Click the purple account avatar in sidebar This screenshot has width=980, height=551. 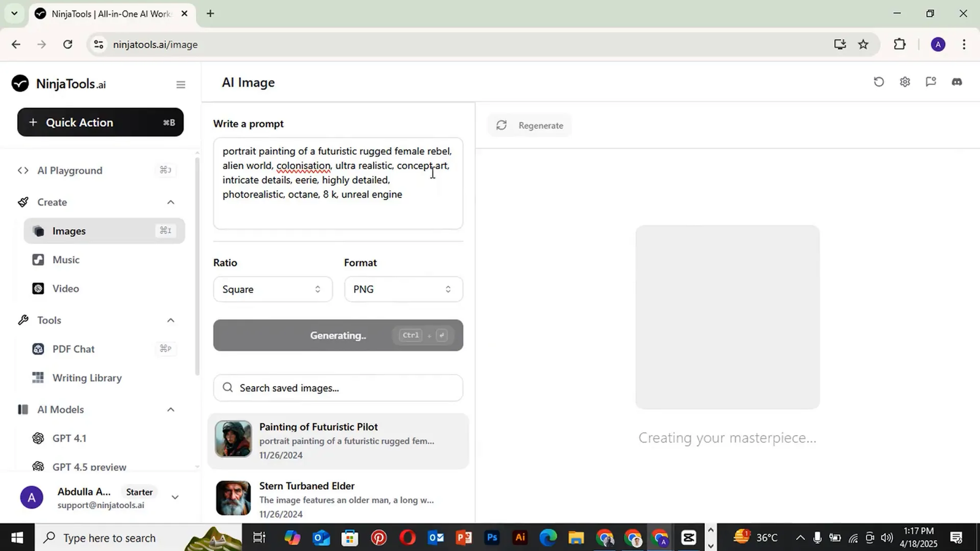(x=32, y=497)
